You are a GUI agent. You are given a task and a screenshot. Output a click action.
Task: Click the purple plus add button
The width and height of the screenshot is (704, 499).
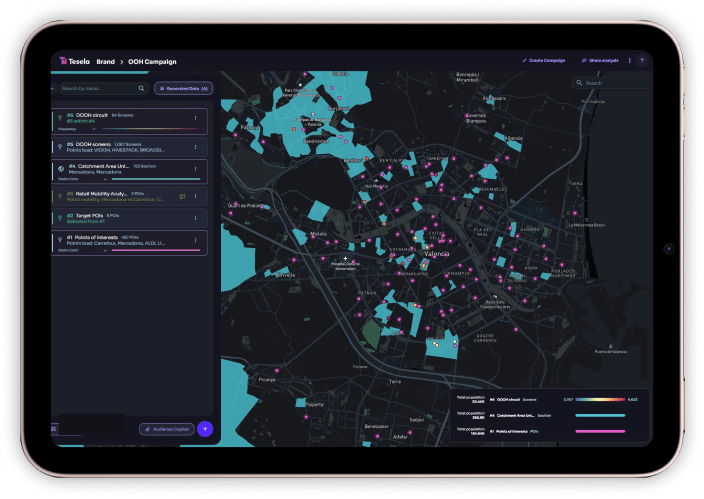point(205,428)
